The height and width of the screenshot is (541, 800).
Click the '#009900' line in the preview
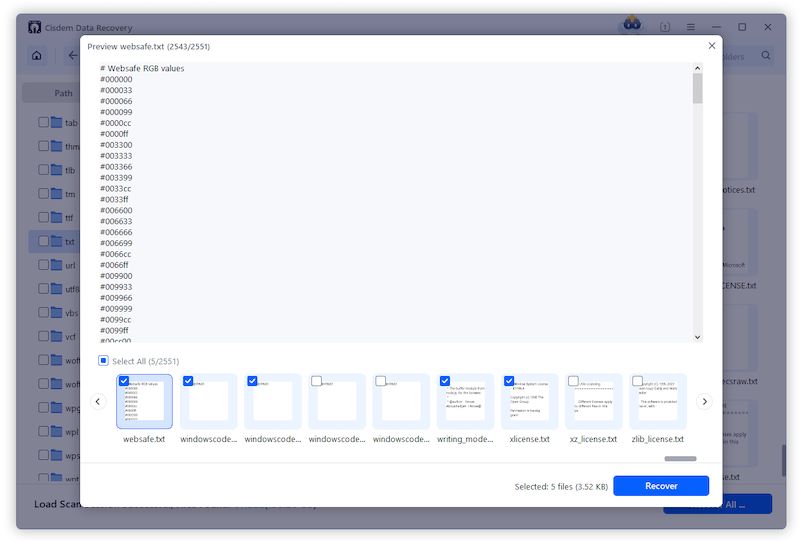116,276
